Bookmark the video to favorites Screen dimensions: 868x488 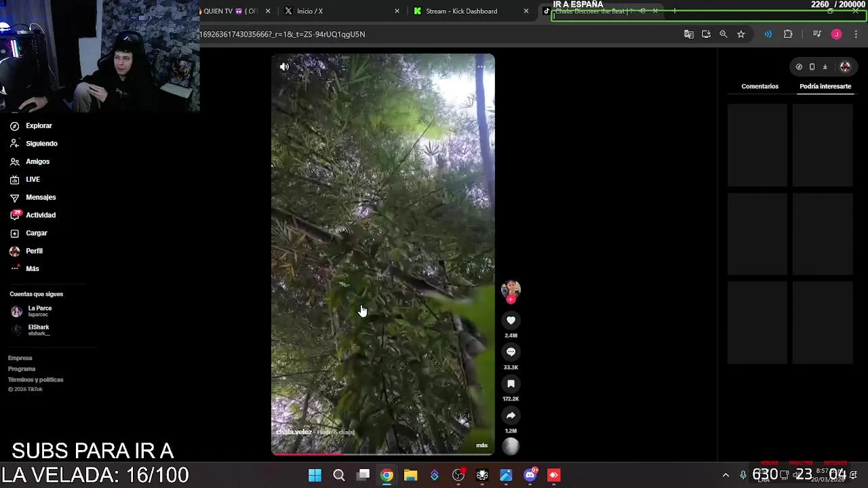(511, 384)
